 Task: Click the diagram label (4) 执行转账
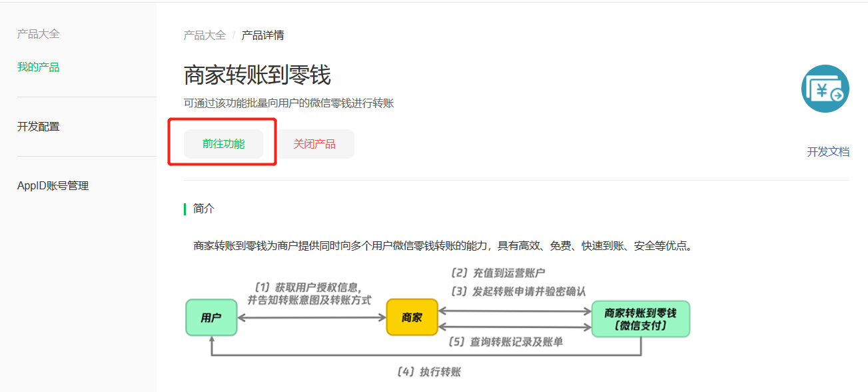428,372
